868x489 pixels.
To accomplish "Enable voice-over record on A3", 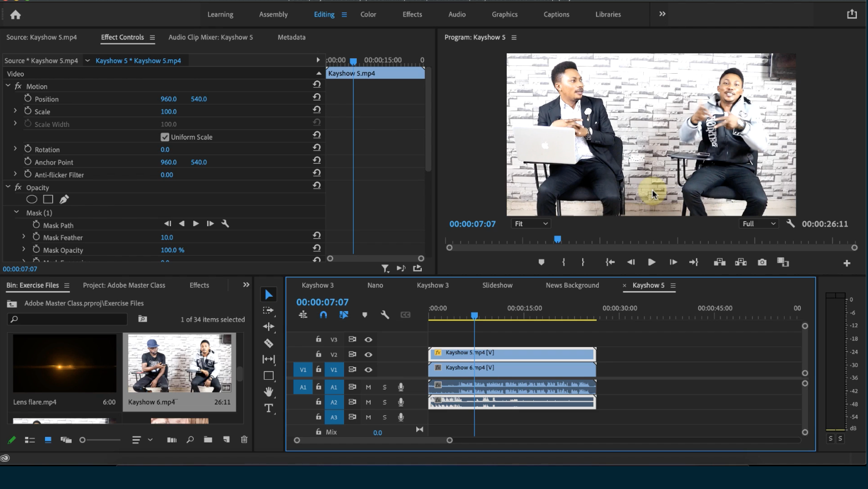I will click(x=401, y=417).
